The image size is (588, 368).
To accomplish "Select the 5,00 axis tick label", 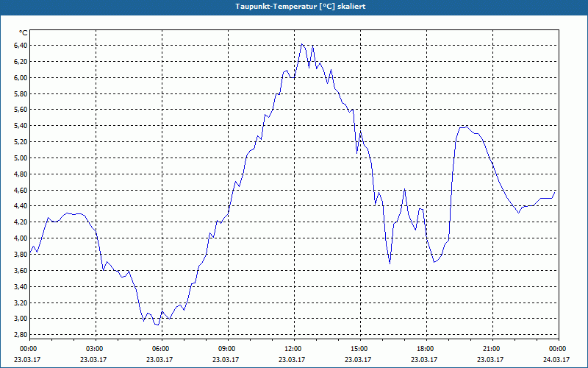I will coord(21,158).
